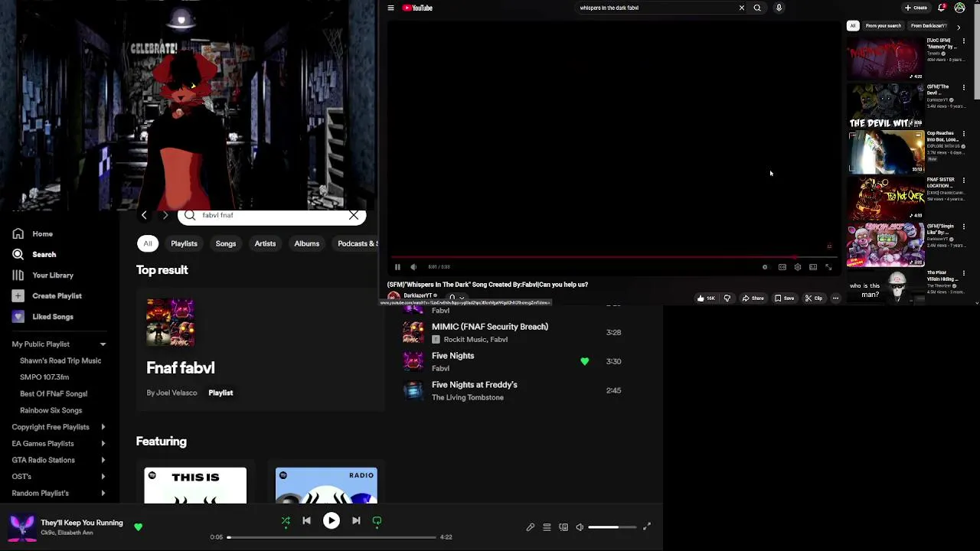Share the YouTube video
Viewport: 980px width, 551px height.
pos(753,298)
